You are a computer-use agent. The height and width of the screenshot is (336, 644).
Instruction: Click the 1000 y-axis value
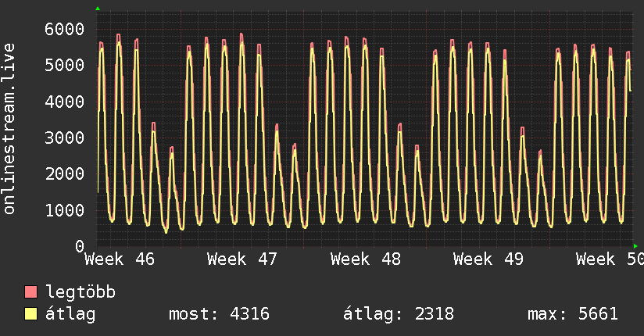tap(63, 210)
